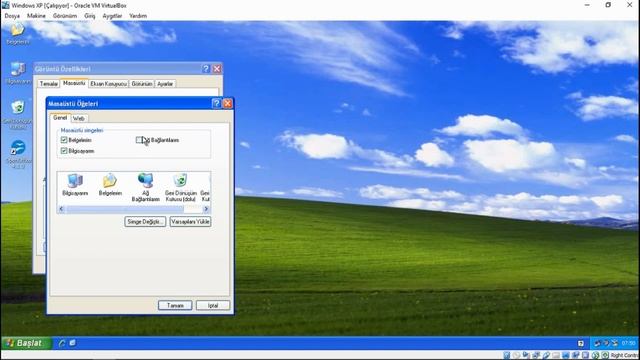Open the Dosya menu in VirtualBox

coord(12,16)
